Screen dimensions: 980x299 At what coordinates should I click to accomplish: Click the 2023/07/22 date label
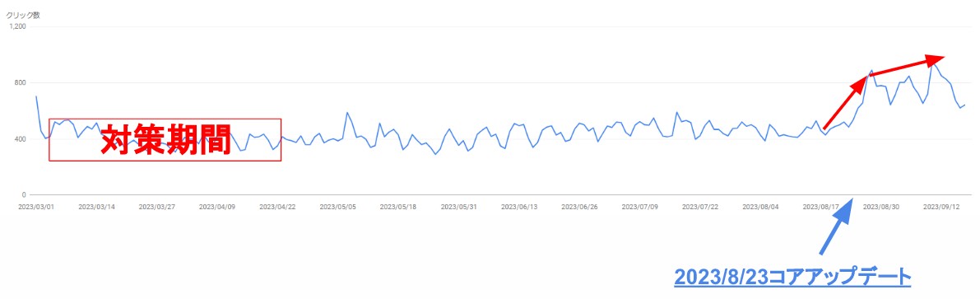pyautogui.click(x=700, y=207)
